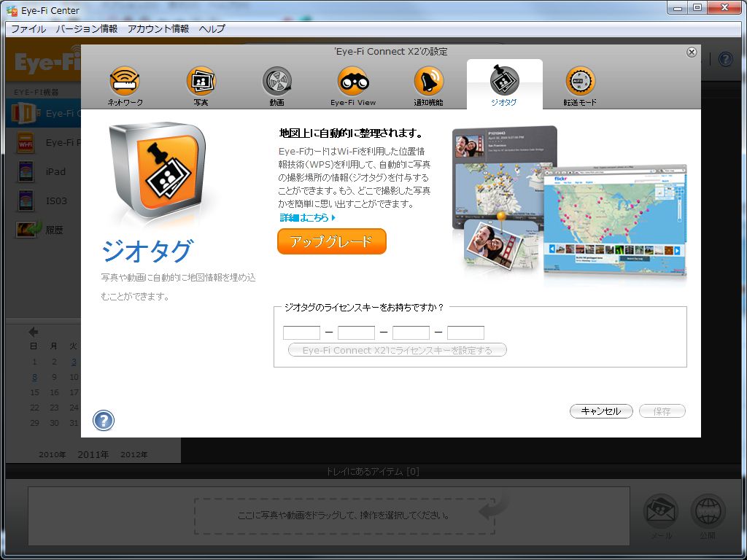Click the help icon in main window header
Image resolution: width=747 pixels, height=560 pixels.
click(725, 60)
